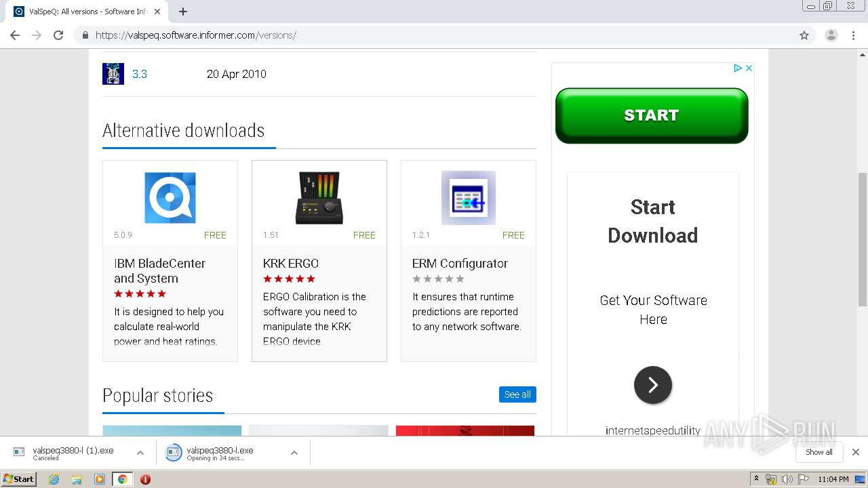Open the ERM Configurator title link
This screenshot has height=488, width=868.
(460, 263)
